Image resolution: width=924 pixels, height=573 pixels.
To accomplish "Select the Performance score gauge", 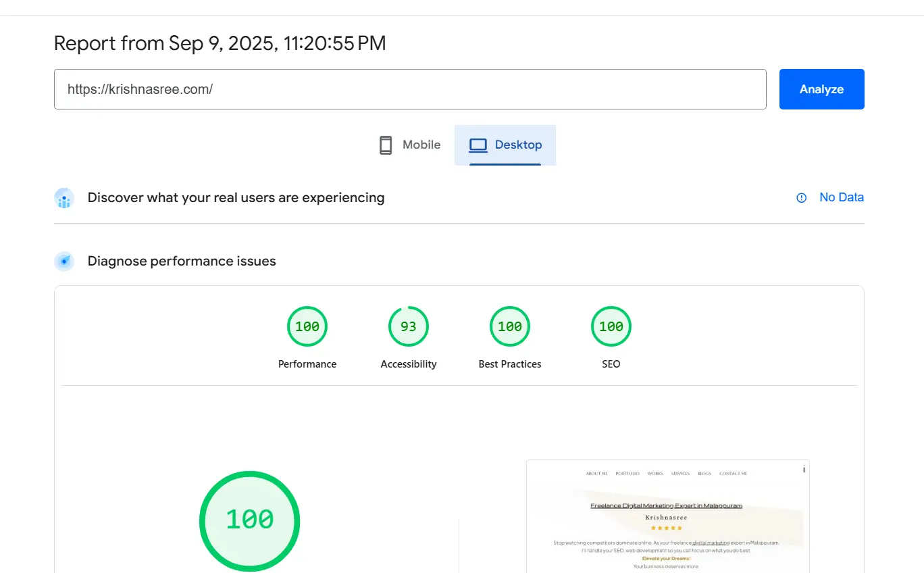I will point(307,327).
